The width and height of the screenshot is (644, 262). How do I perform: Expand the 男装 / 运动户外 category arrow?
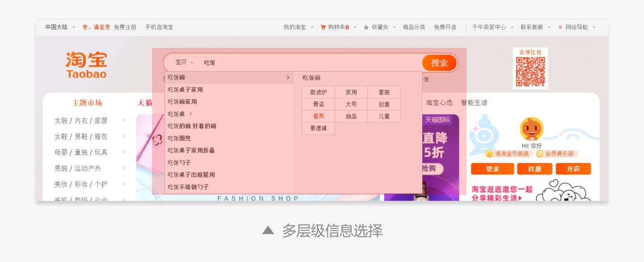tap(123, 168)
